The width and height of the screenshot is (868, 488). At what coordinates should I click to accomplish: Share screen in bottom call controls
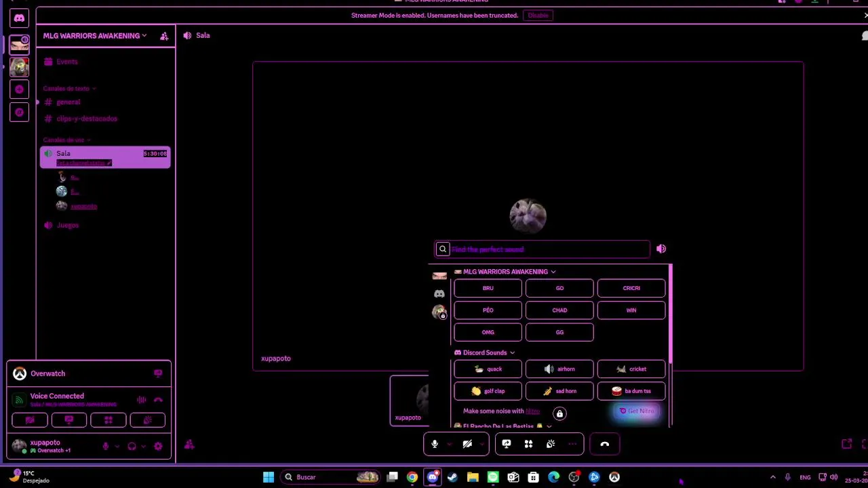coord(507,444)
